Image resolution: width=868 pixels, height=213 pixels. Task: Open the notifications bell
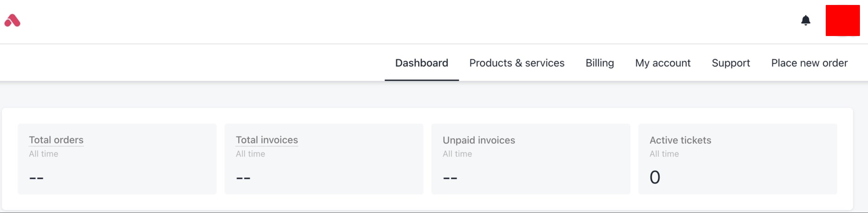[805, 20]
